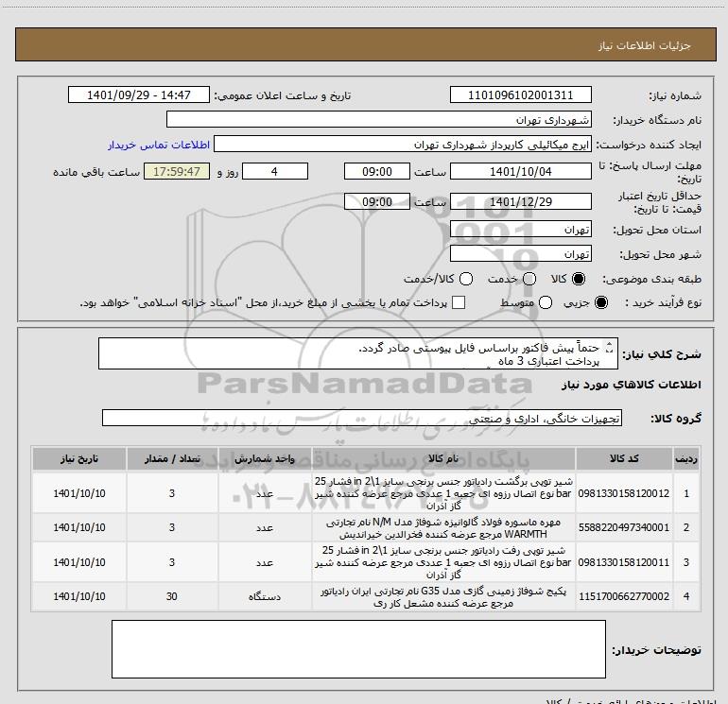
Task: Click the announcement date field 1401/09/29 - 14:47
Action: click(139, 95)
